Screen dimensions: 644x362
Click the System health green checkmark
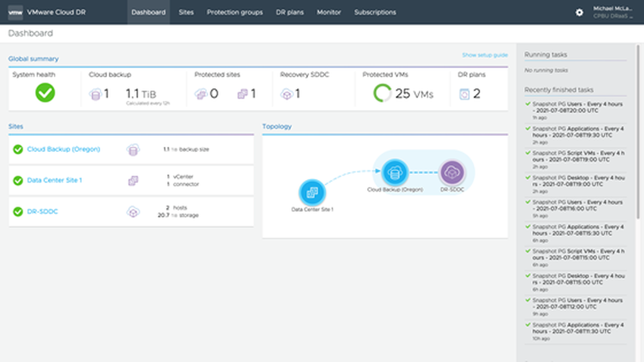[45, 93]
